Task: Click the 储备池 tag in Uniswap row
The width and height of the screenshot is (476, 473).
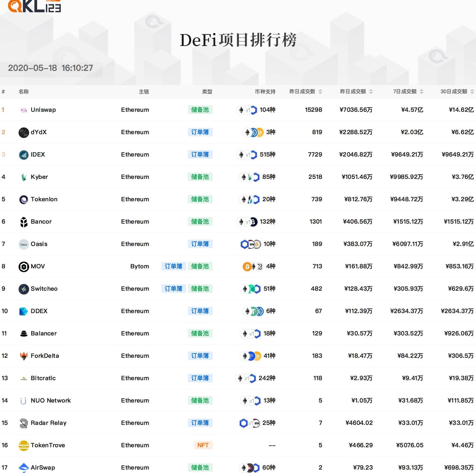Action: (x=200, y=110)
